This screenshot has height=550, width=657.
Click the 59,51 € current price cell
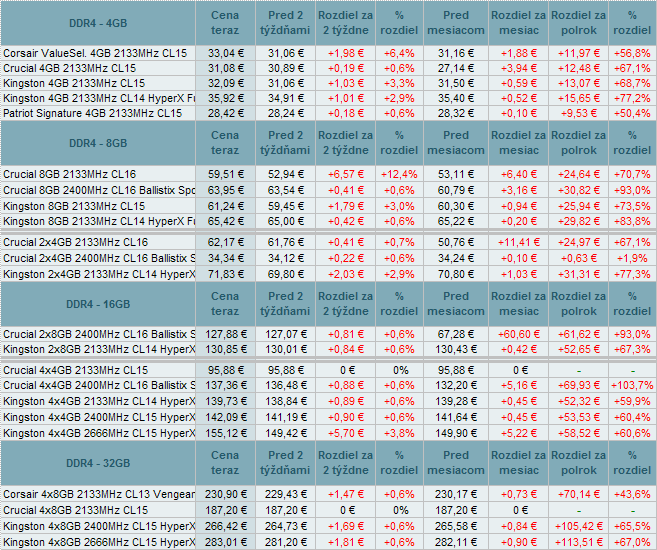click(225, 174)
